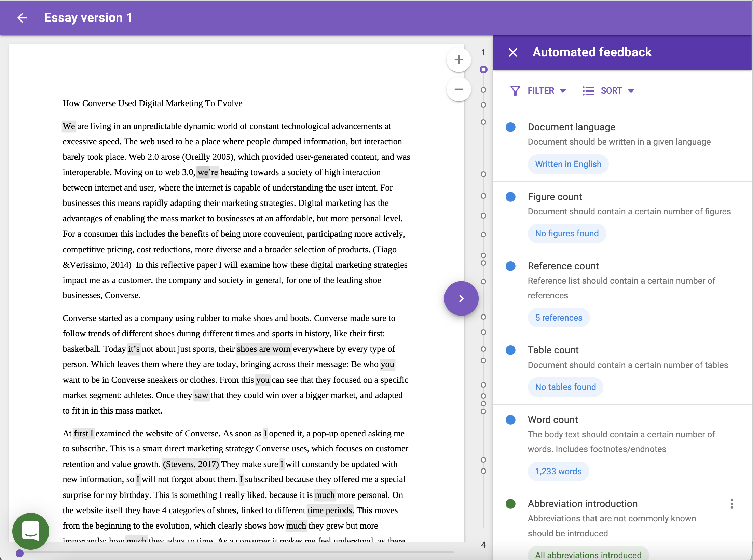
Task: Select the Figure count feedback item
Action: click(622, 216)
